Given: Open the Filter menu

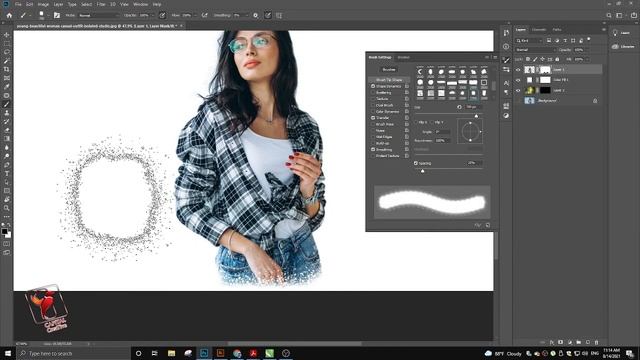Looking at the screenshot, I should click(x=101, y=4).
